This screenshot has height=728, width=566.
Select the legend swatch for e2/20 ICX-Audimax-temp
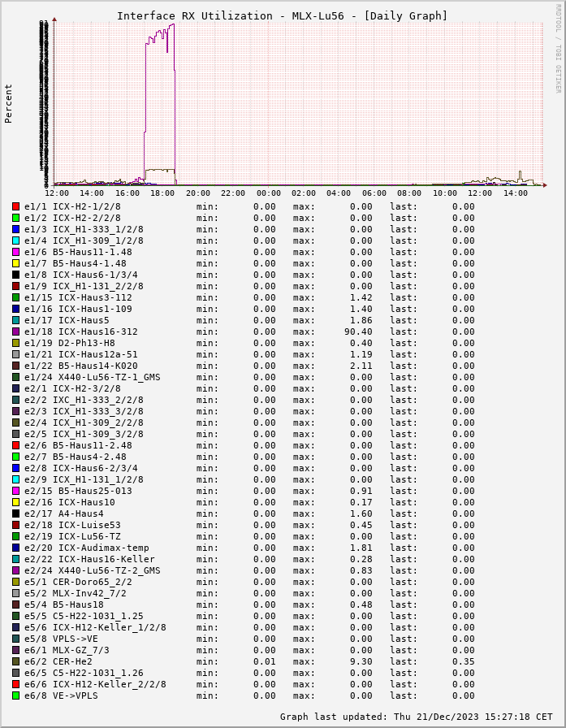click(15, 548)
